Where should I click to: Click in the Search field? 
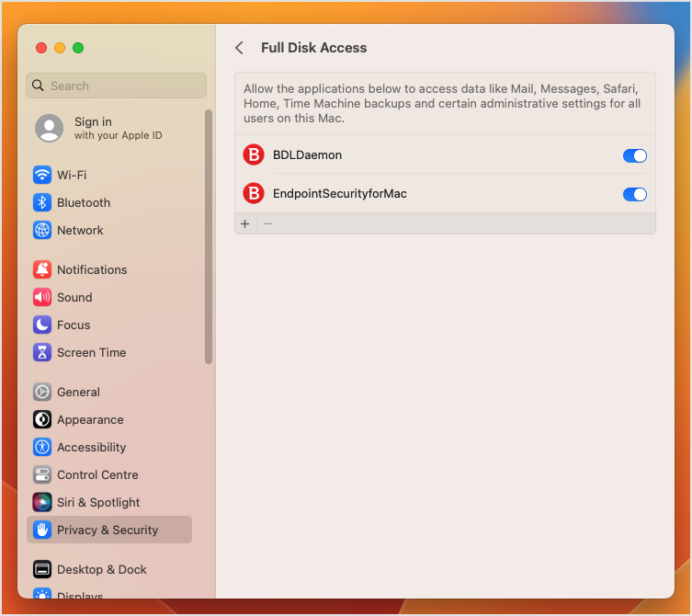(x=116, y=86)
